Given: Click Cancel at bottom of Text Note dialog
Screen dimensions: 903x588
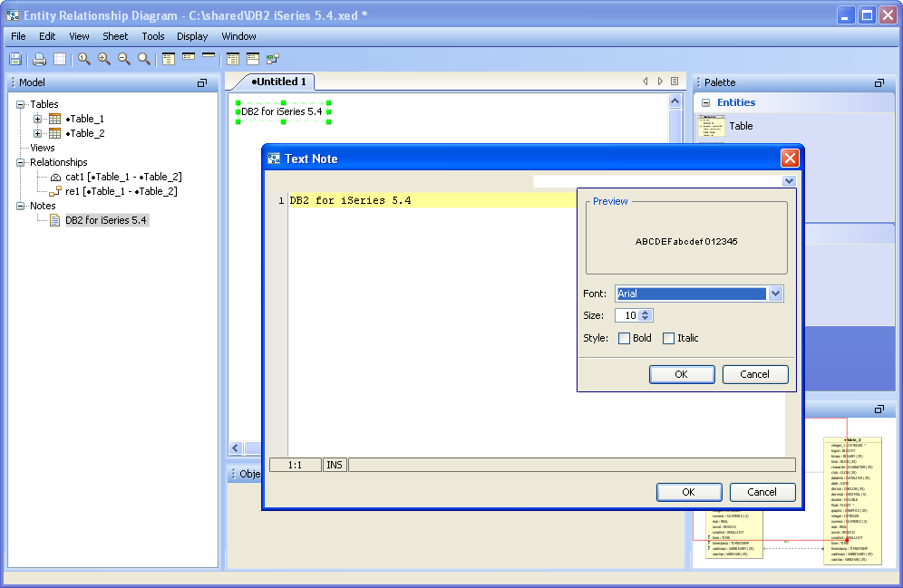Looking at the screenshot, I should (x=762, y=493).
